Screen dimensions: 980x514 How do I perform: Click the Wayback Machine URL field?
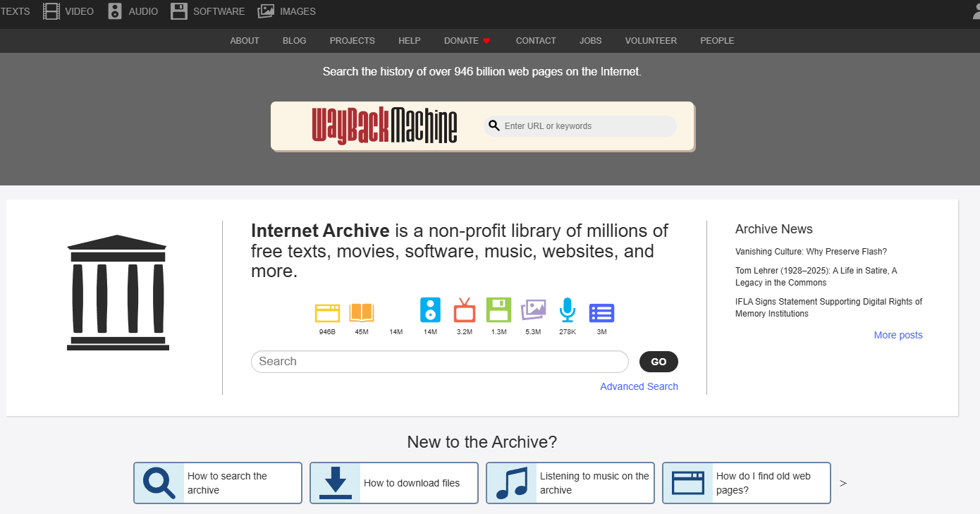pyautogui.click(x=580, y=126)
